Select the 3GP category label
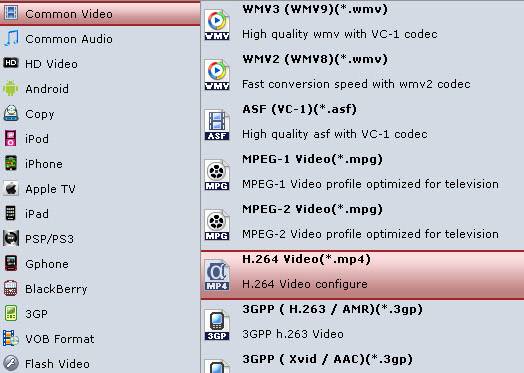Image resolution: width=524 pixels, height=373 pixels. (36, 314)
